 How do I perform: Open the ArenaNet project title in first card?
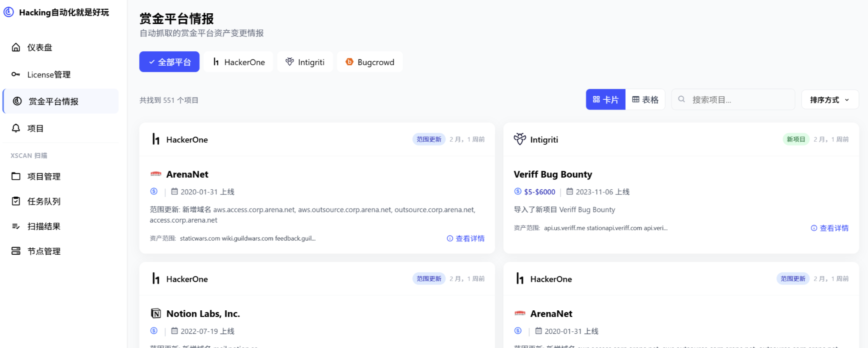187,174
